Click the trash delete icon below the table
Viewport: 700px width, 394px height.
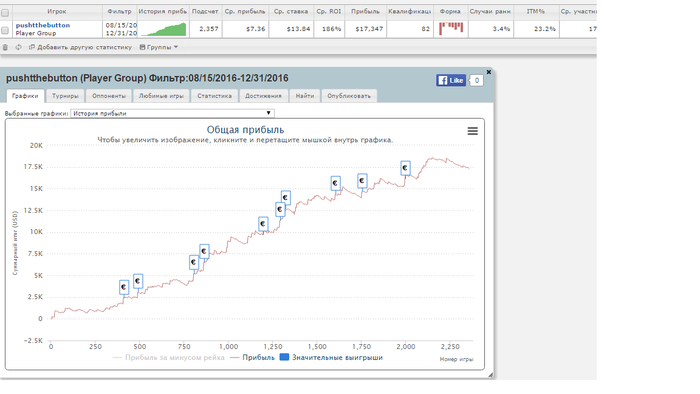pos(5,47)
